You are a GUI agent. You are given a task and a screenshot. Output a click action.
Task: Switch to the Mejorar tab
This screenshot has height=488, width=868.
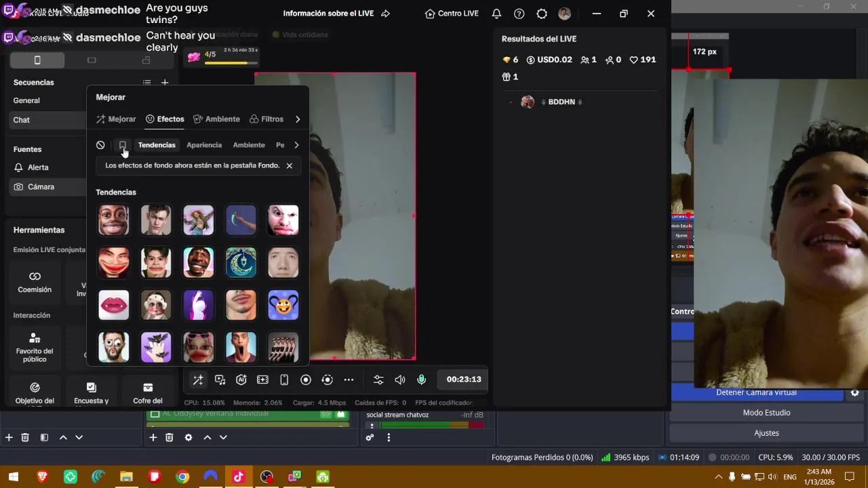click(116, 119)
